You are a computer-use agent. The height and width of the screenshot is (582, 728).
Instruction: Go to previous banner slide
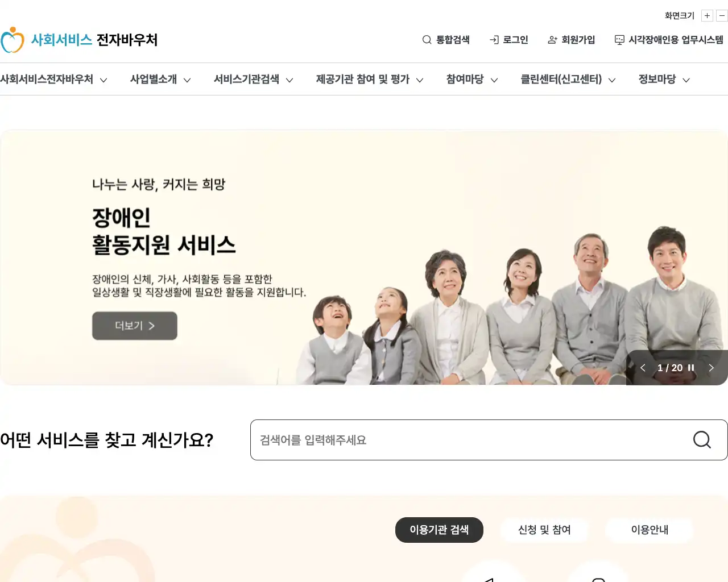pyautogui.click(x=643, y=368)
